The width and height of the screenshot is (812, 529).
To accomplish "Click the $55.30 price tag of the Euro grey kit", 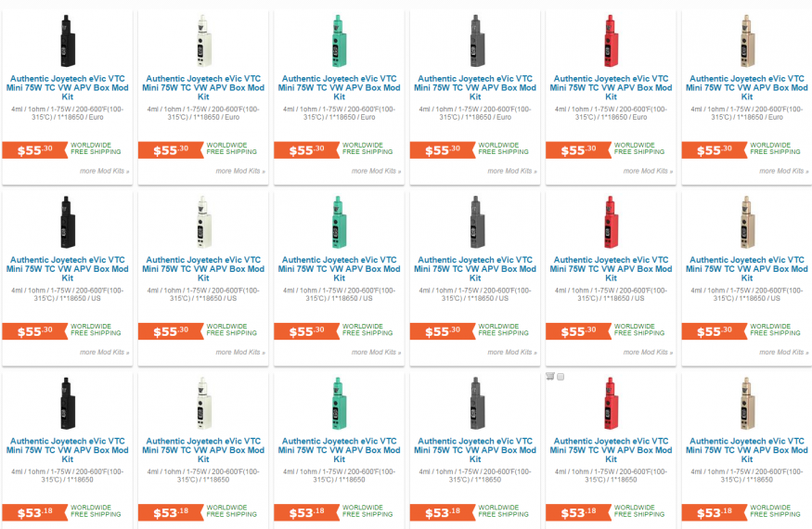I will [x=443, y=150].
